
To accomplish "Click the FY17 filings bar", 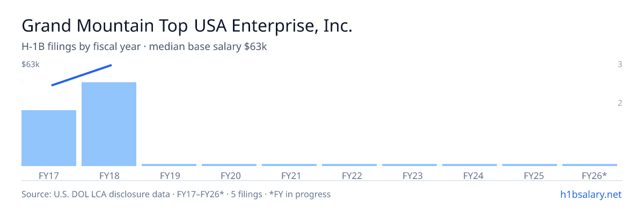I will coord(49,138).
